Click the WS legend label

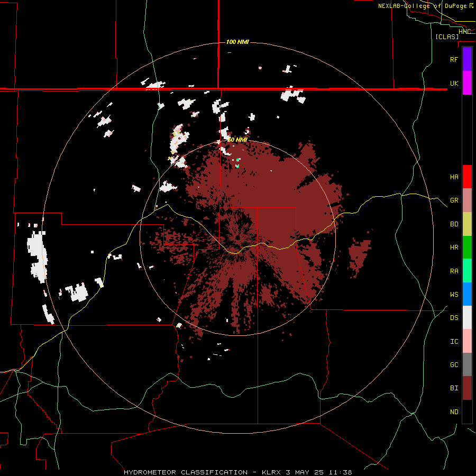tap(454, 294)
